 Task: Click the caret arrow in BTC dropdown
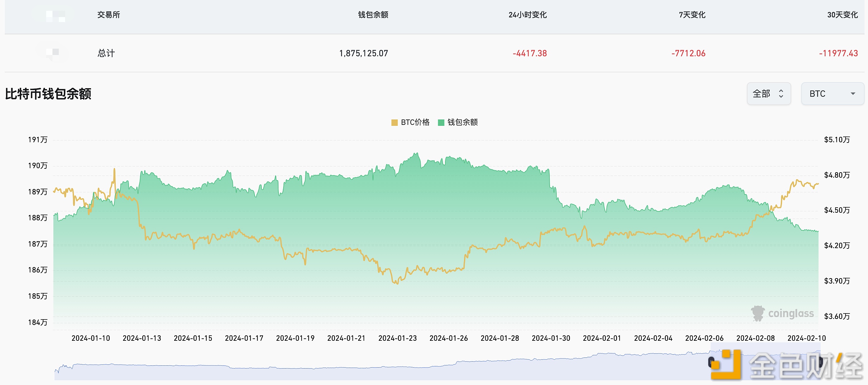(853, 94)
